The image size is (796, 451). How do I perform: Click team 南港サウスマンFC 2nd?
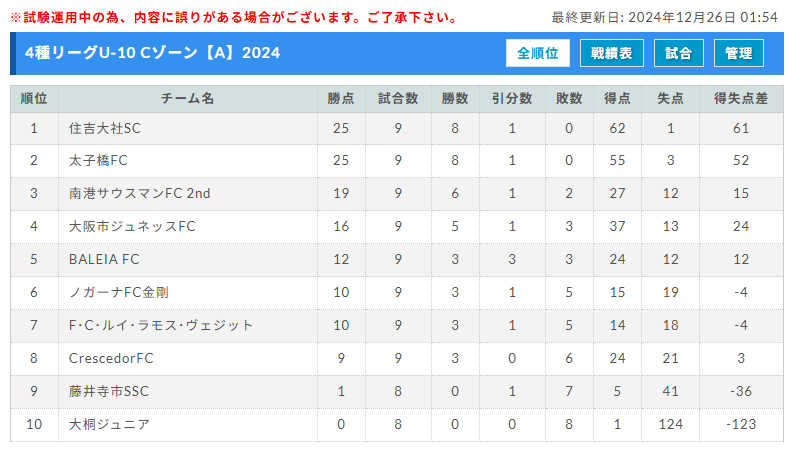coord(140,194)
